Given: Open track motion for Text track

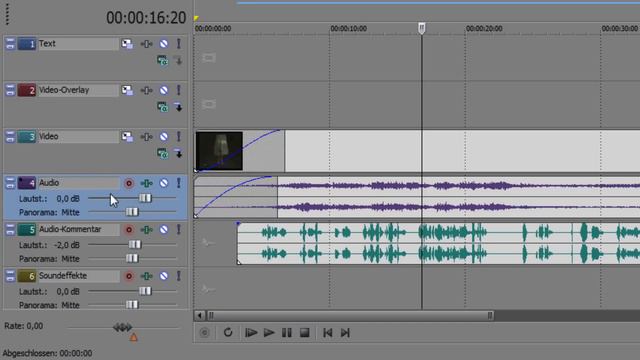Looking at the screenshot, I should pos(127,44).
